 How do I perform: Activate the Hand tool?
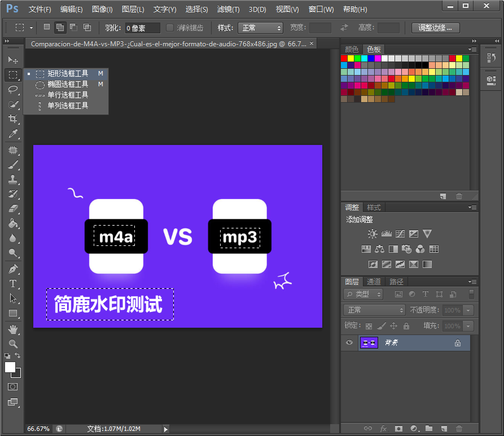[12, 329]
